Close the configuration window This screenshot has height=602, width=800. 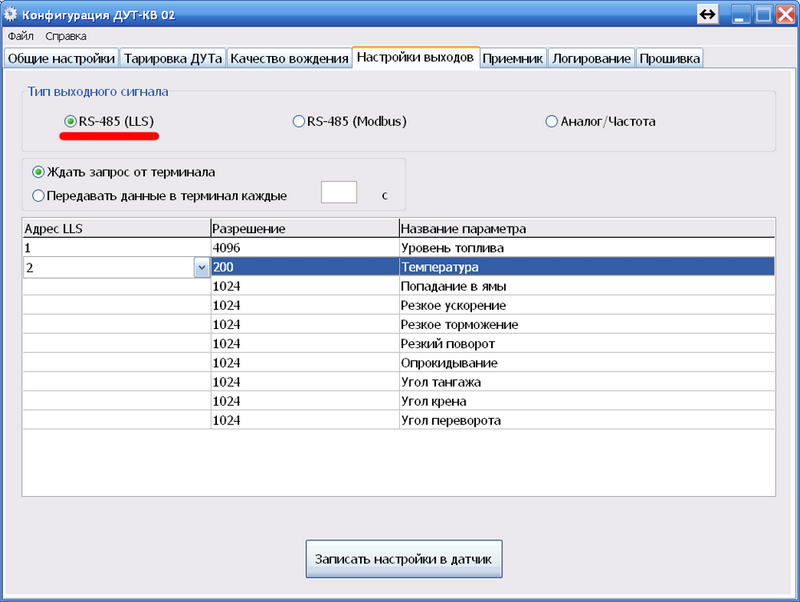(x=786, y=14)
